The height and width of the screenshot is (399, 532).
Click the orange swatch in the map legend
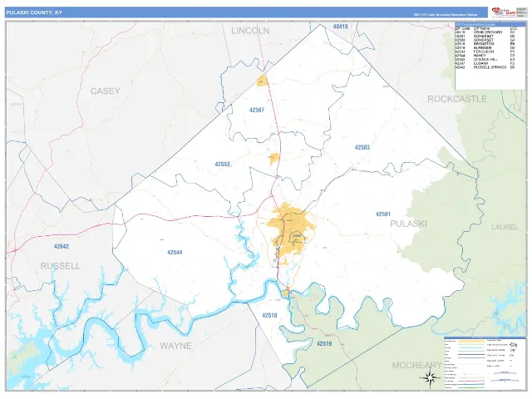(x=471, y=341)
